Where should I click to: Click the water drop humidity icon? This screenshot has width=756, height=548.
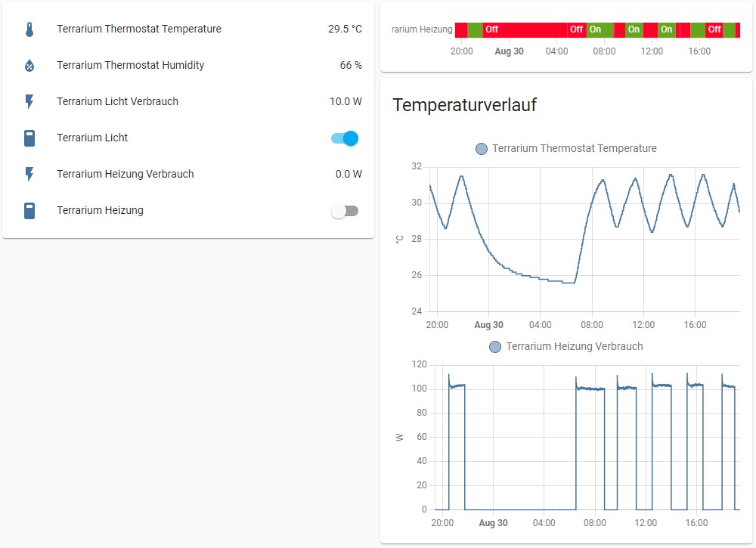pyautogui.click(x=29, y=66)
